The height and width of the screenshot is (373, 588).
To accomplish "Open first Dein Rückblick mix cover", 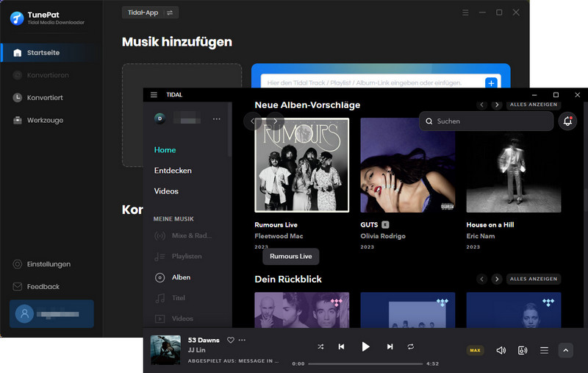I will tap(302, 310).
